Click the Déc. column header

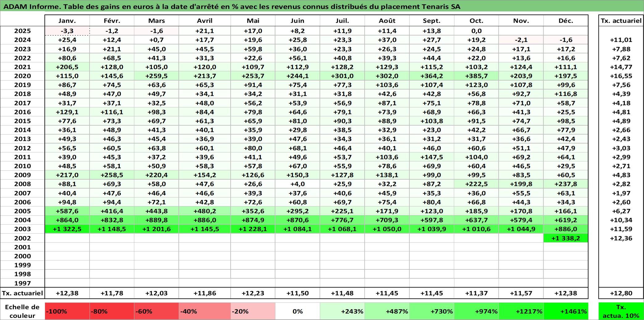(566, 21)
